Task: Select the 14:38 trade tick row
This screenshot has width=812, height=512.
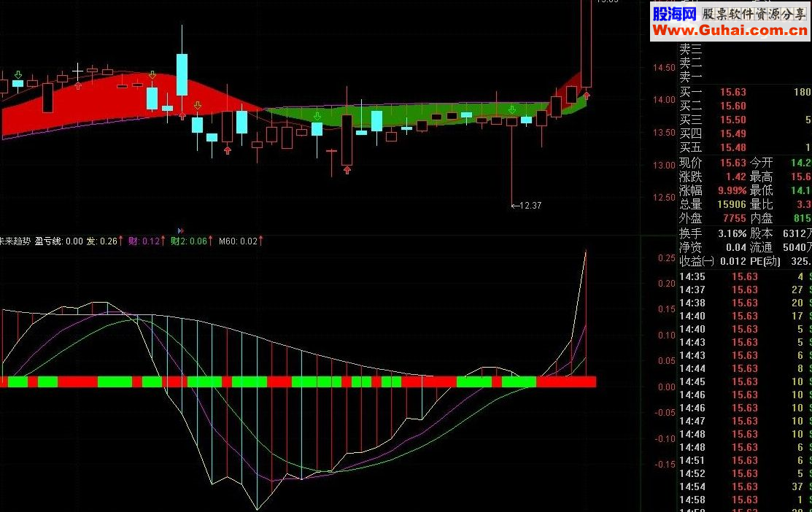Action: coord(745,303)
